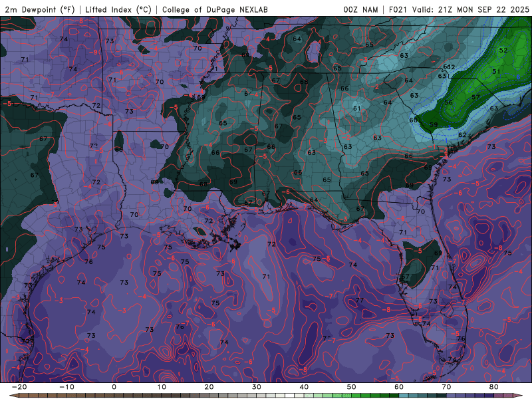Click the 20 label on the color scale
The height and width of the screenshot is (399, 532).
209,387
